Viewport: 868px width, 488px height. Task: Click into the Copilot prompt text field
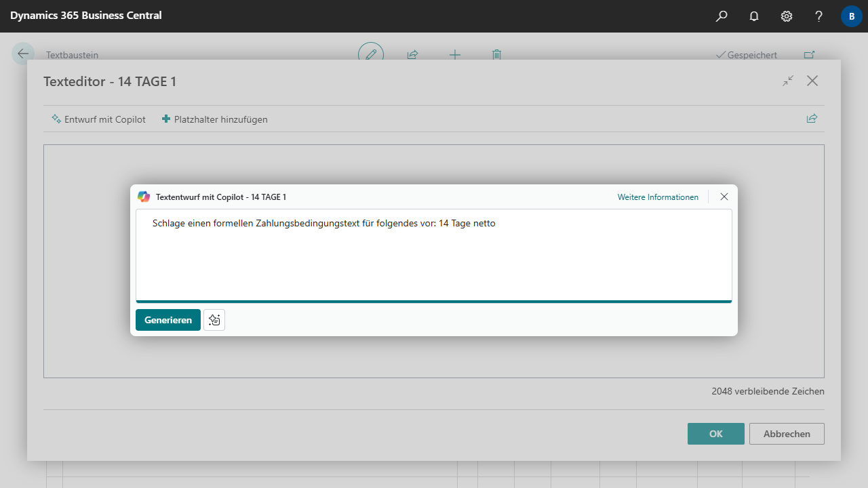coord(434,255)
